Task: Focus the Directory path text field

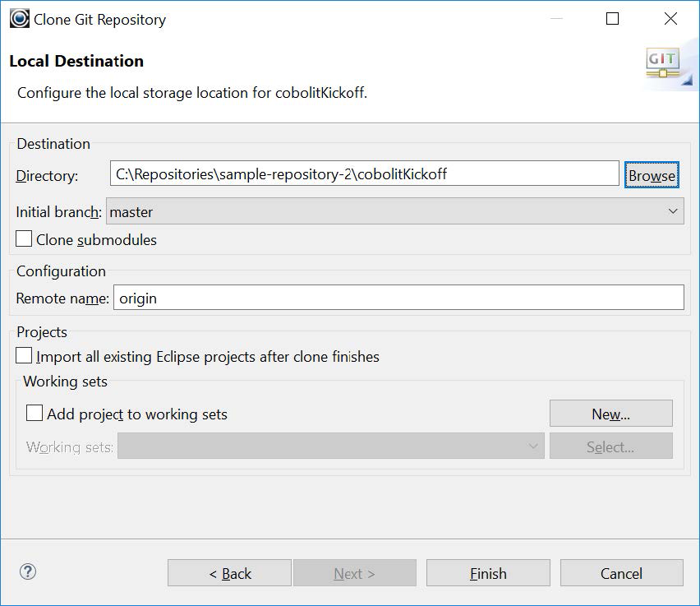Action: (x=364, y=173)
